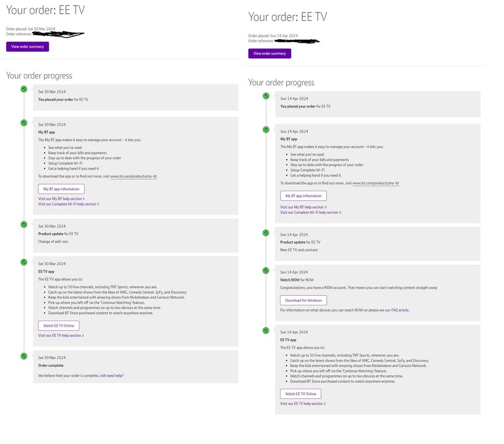This screenshot has height=444, width=504.
Task: Click green check beside Change of add-ons update
Action: (24, 224)
